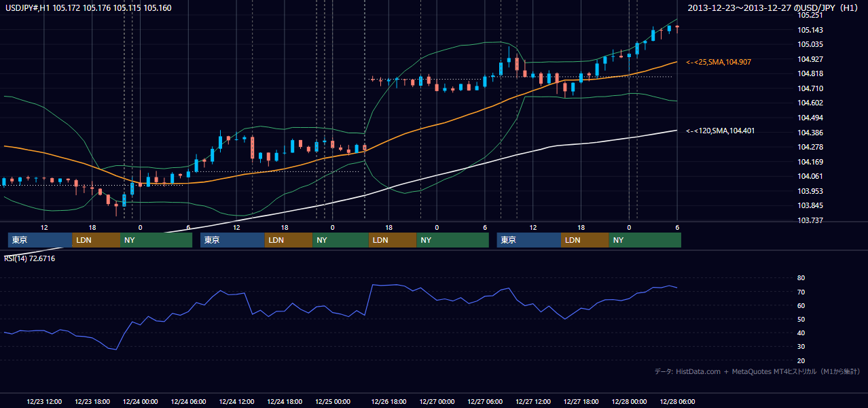This screenshot has height=408, width=868.
Task: Click the RSI scale value 80
Action: [x=801, y=278]
